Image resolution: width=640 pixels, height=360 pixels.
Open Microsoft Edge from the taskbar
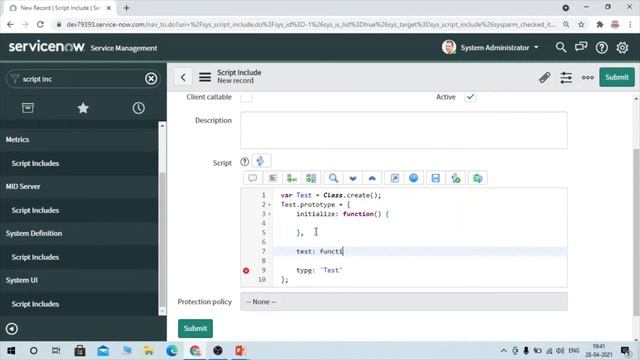point(172,351)
